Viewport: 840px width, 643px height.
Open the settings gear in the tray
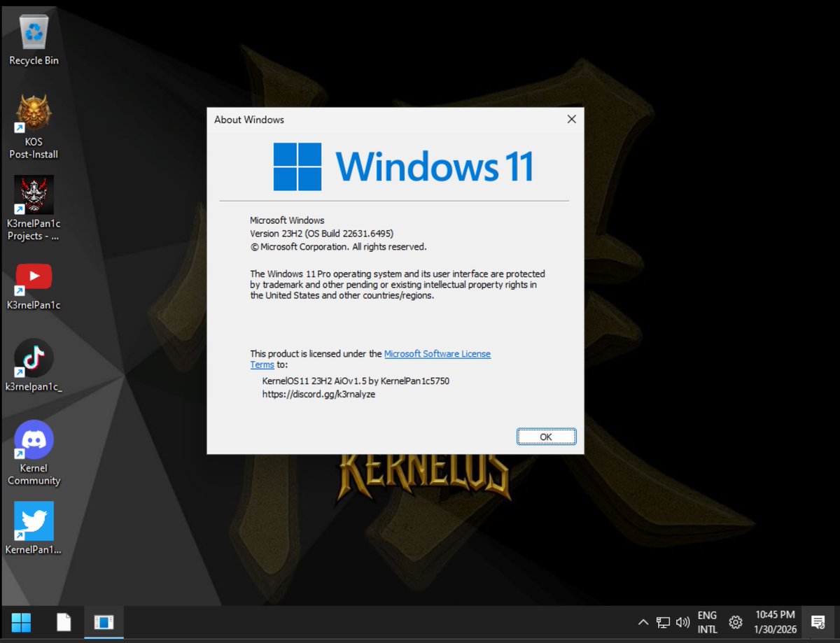(735, 622)
